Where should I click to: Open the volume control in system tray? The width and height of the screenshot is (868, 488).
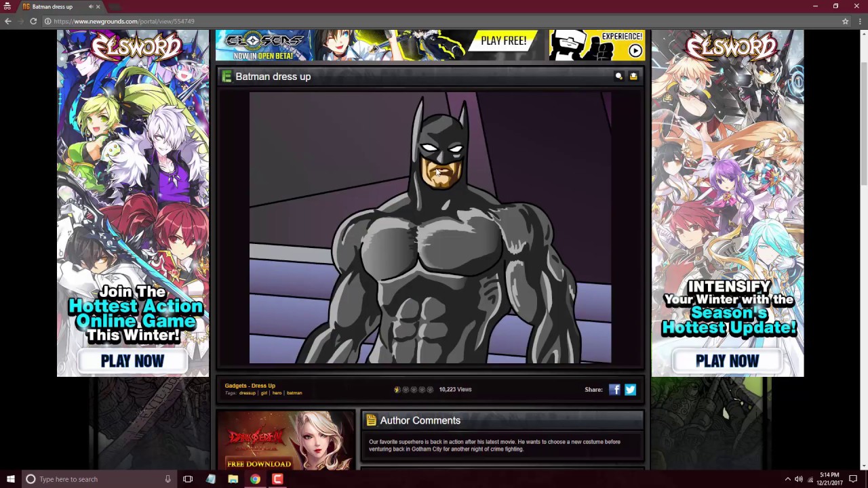(x=799, y=479)
